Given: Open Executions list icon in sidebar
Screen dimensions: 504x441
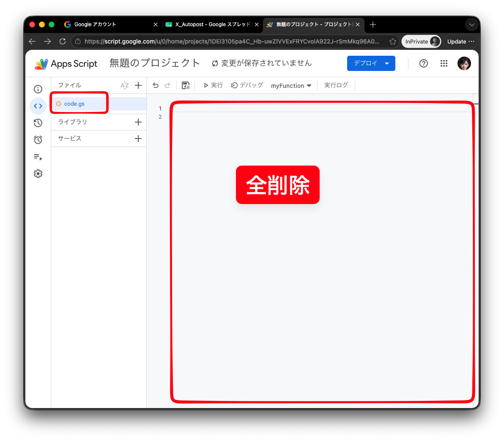Looking at the screenshot, I should [x=38, y=157].
